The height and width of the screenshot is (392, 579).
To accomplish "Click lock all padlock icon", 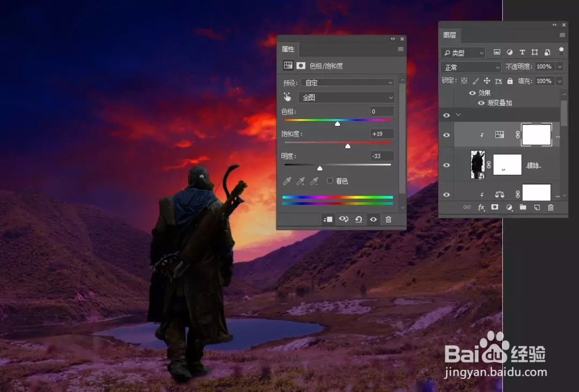I will point(510,81).
